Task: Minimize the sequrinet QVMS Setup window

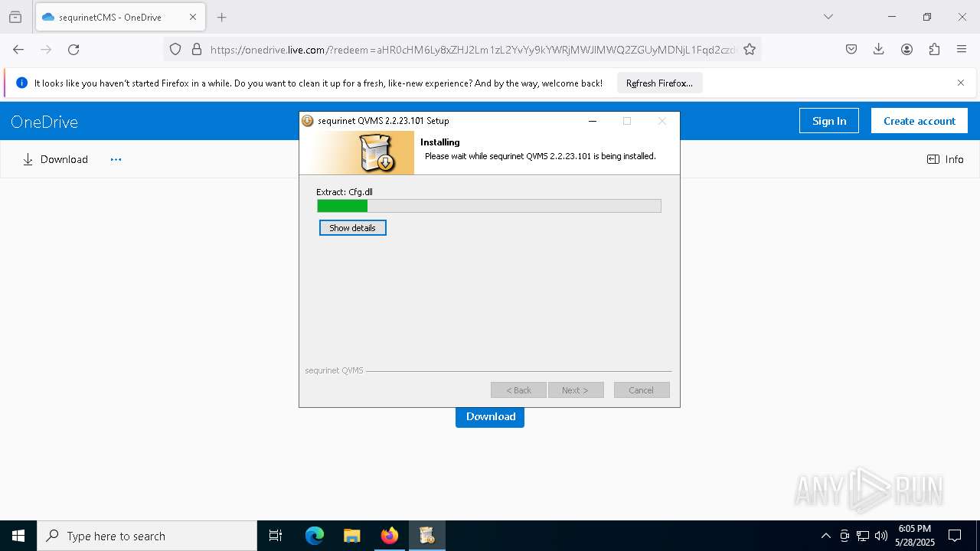Action: coord(593,121)
